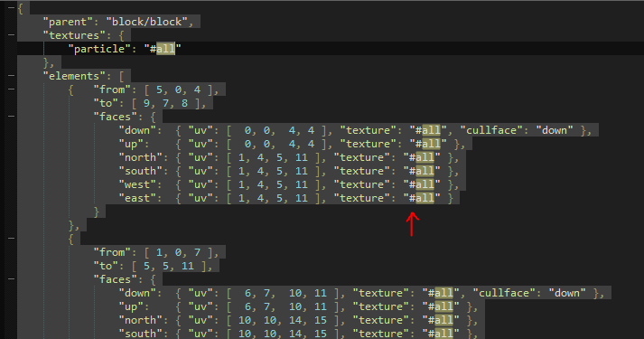Click "north" on the 10, 10, 14, 15 line

[141, 320]
